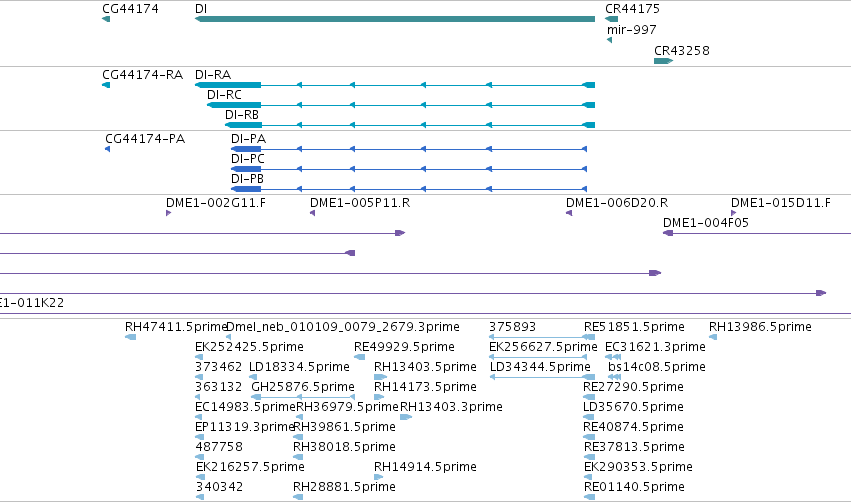Click the 375893 feature label
This screenshot has height=502, width=851.
click(512, 327)
